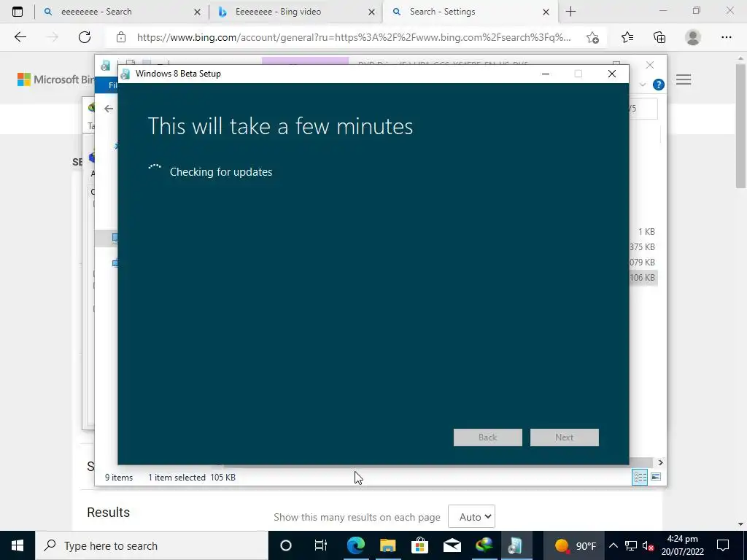
Task: Refresh the current Edge page
Action: pyautogui.click(x=85, y=37)
